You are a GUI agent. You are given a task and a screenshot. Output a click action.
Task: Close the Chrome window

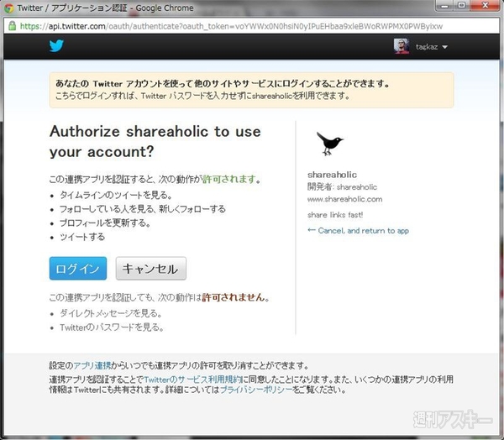[486, 6]
